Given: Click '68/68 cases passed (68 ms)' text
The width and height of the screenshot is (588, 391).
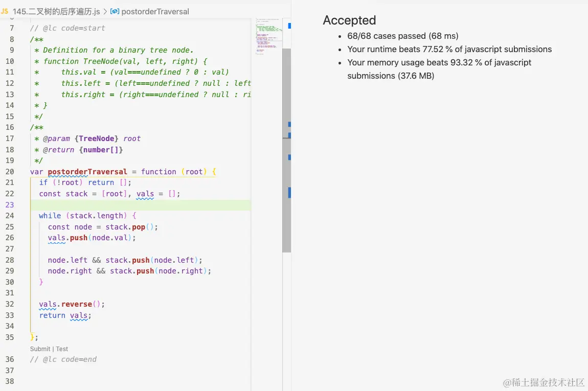Looking at the screenshot, I should click(x=403, y=36).
